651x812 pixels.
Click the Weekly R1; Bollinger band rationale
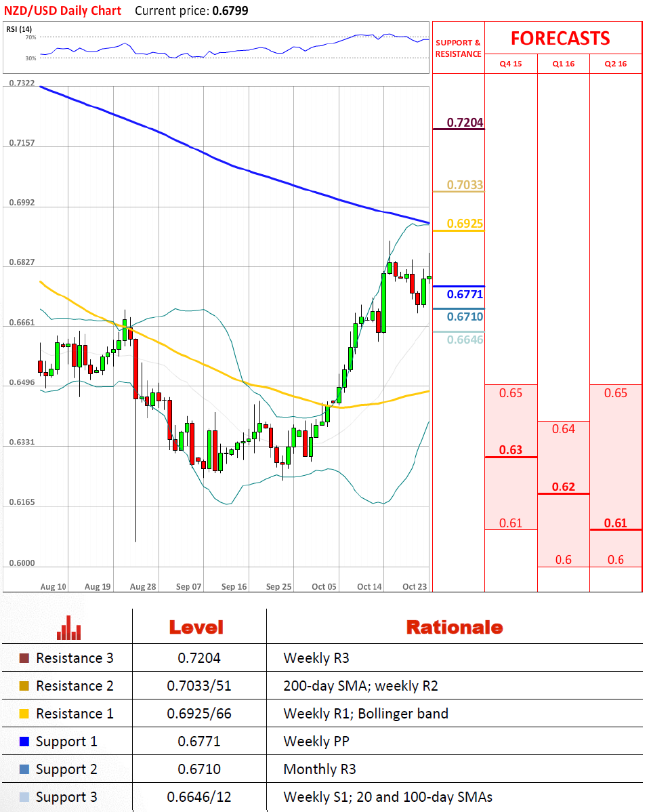tap(366, 714)
